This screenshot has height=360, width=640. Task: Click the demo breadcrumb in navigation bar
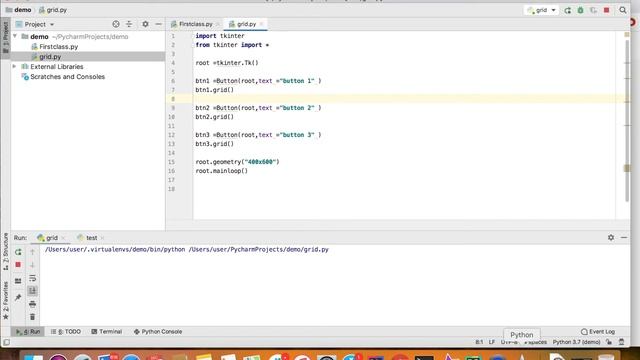(x=18, y=10)
